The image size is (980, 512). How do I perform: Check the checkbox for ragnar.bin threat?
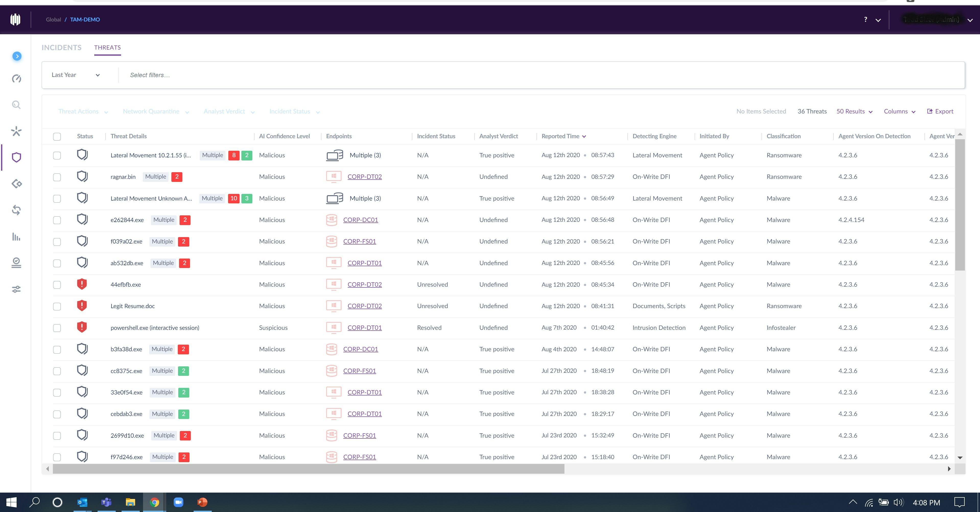[57, 177]
